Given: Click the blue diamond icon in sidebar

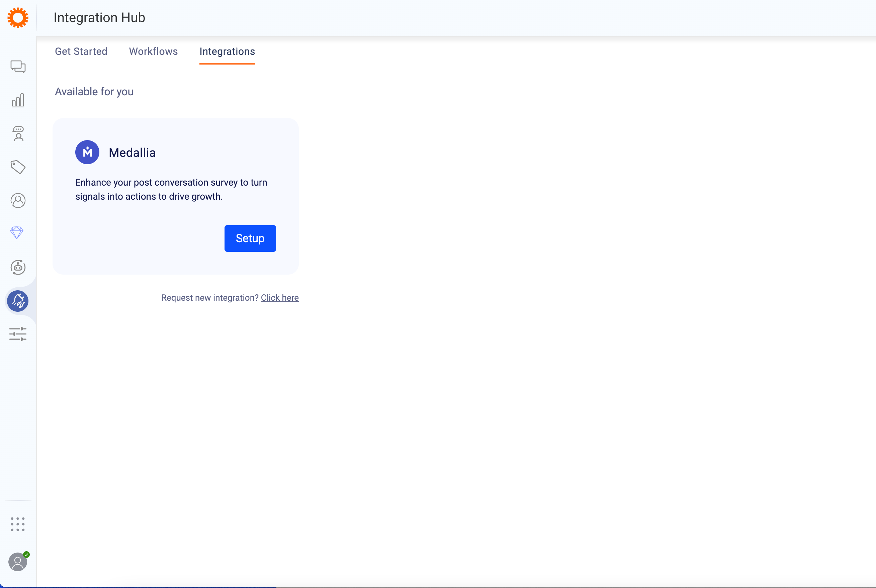Looking at the screenshot, I should pyautogui.click(x=17, y=233).
